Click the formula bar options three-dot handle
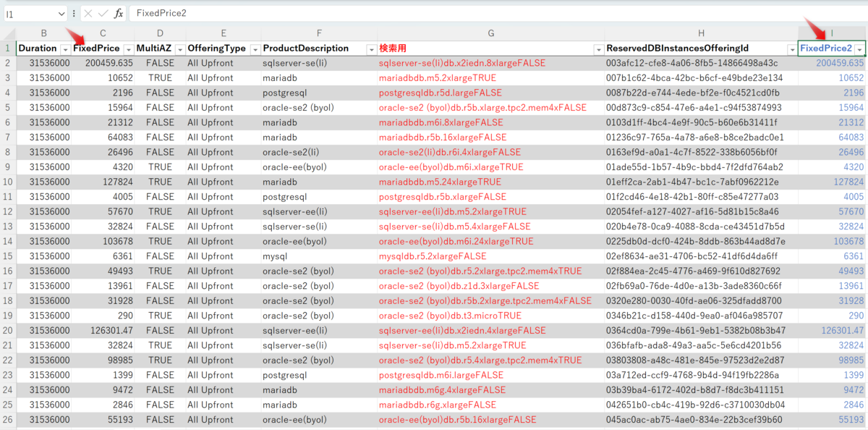Image resolution: width=868 pixels, height=430 pixels. coord(74,14)
